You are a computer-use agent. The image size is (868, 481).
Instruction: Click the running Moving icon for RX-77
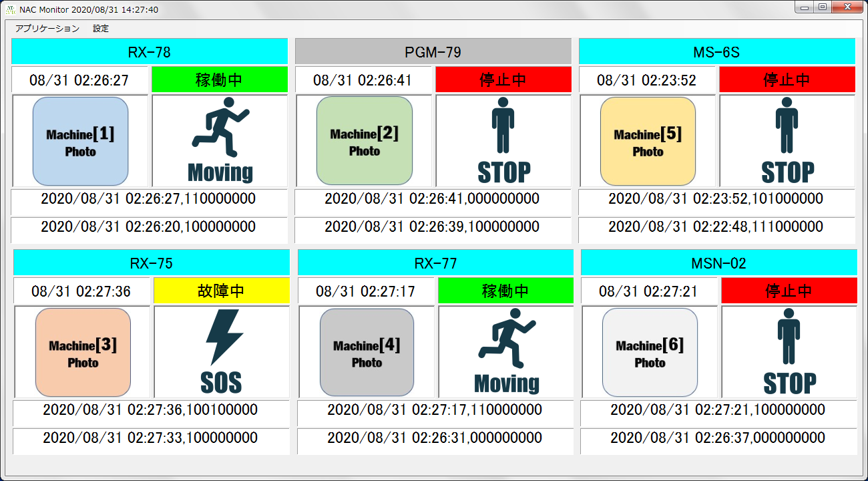506,352
